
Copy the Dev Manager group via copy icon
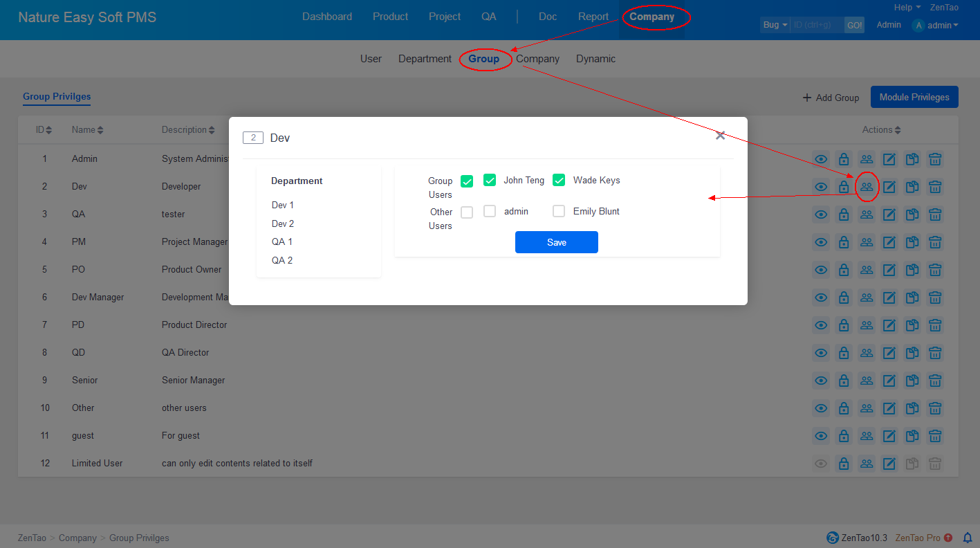click(912, 298)
